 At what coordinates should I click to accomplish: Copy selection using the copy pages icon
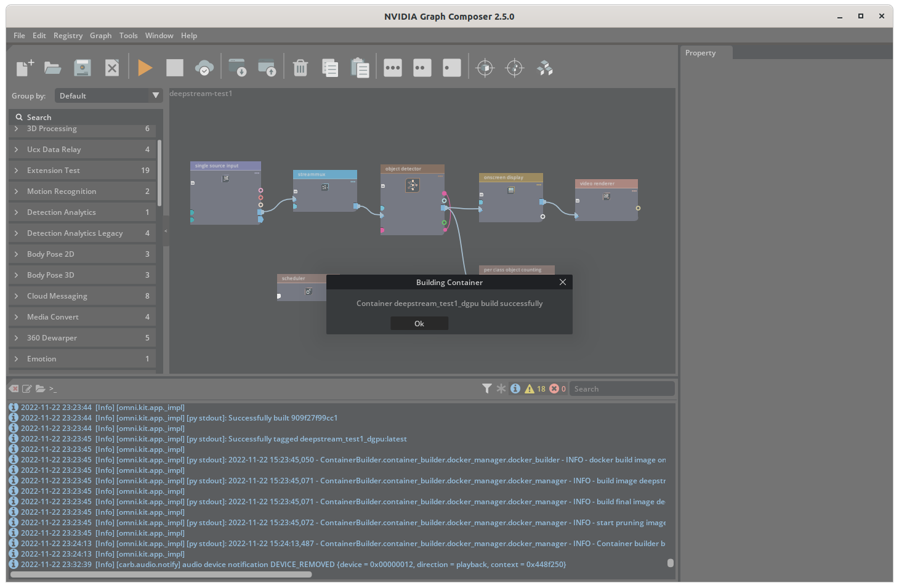[330, 68]
